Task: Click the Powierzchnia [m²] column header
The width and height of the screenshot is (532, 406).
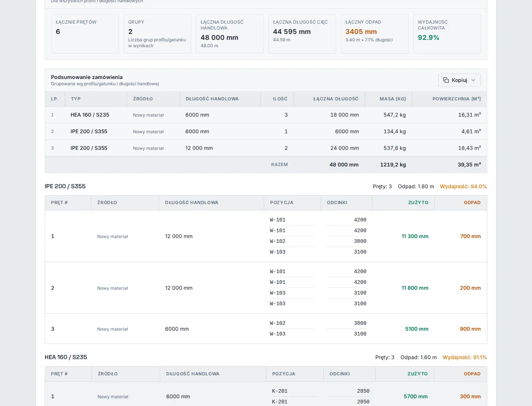Action: (457, 99)
